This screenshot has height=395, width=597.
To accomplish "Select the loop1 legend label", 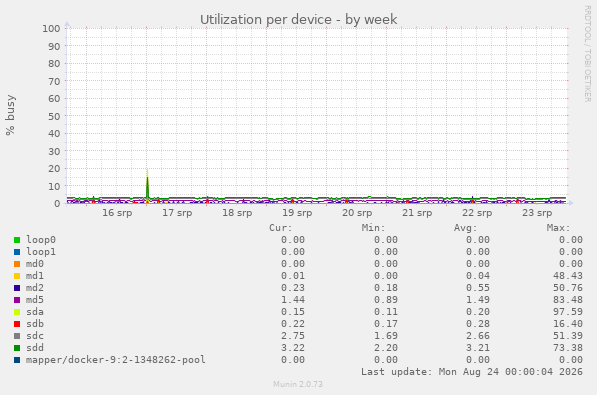I will click(x=41, y=252).
